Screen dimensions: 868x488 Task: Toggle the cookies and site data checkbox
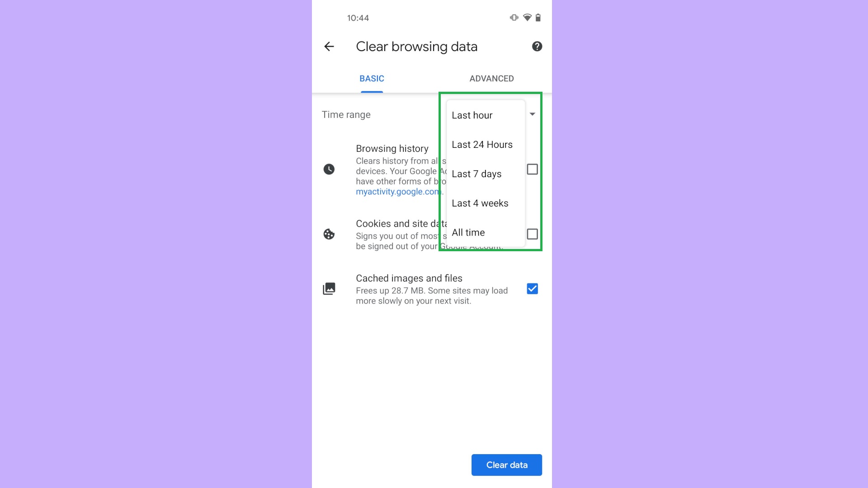(x=533, y=234)
